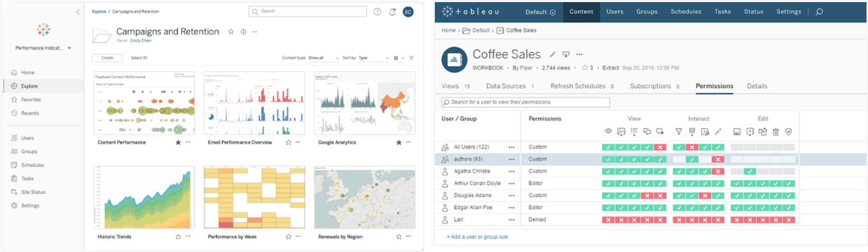Open the EC user avatar menu
868x252 pixels.
click(408, 12)
